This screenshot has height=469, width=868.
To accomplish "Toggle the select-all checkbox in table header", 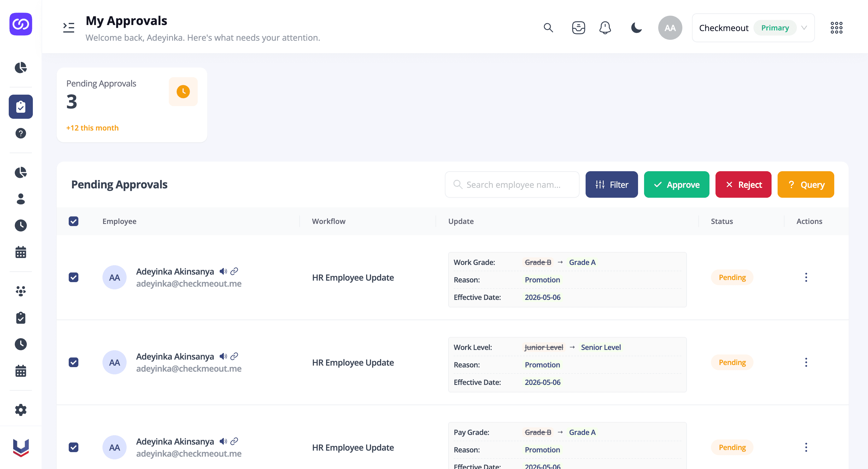I will (x=74, y=221).
